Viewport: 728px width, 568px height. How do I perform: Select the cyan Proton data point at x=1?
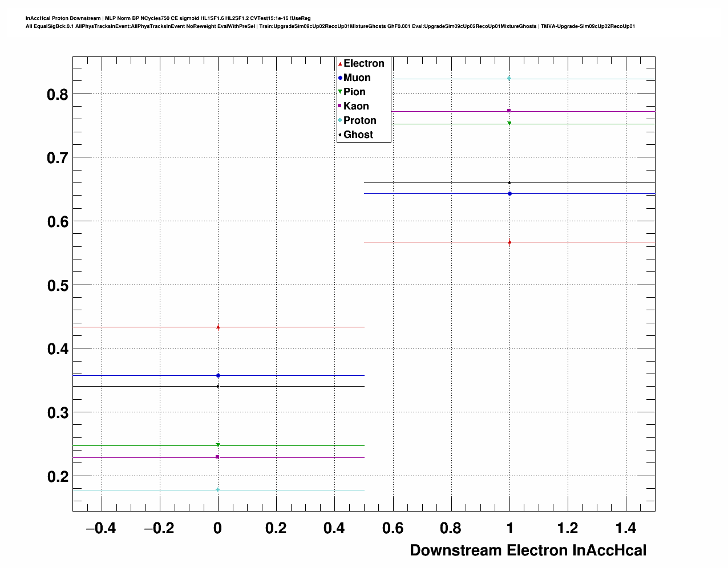509,78
